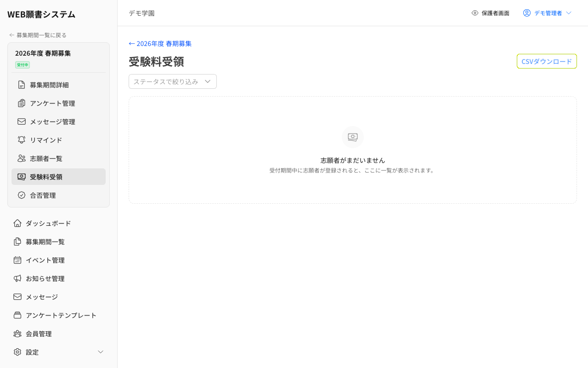Click the people icon beside 志願者一覧
Viewport: 588px width, 368px height.
pyautogui.click(x=22, y=158)
